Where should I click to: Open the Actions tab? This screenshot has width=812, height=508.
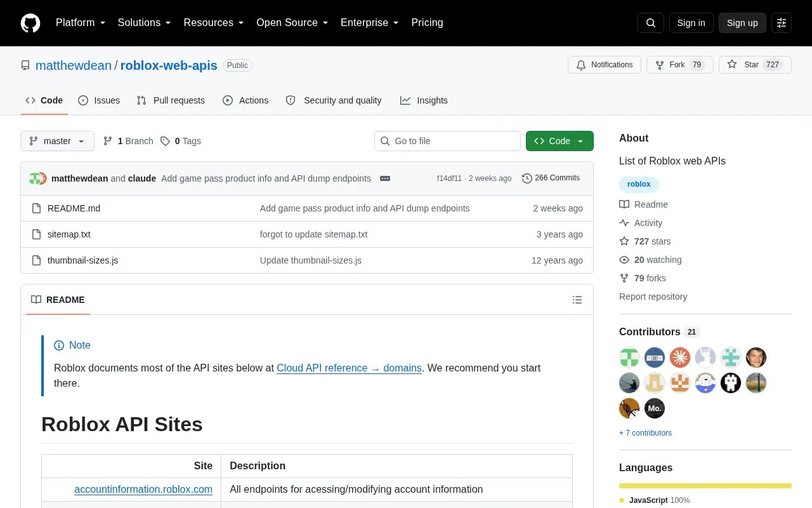click(246, 100)
